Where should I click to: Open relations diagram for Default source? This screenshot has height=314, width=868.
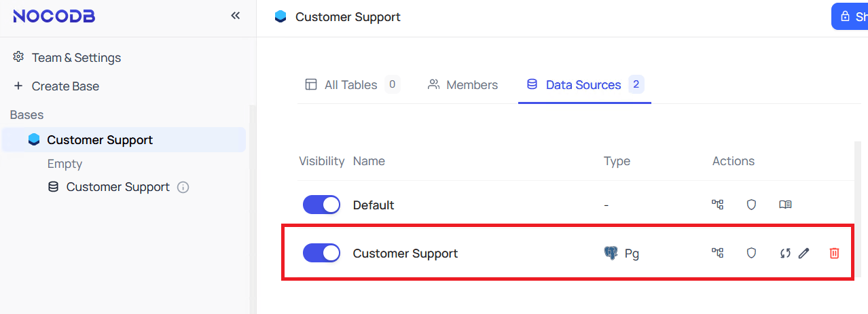[x=717, y=205]
